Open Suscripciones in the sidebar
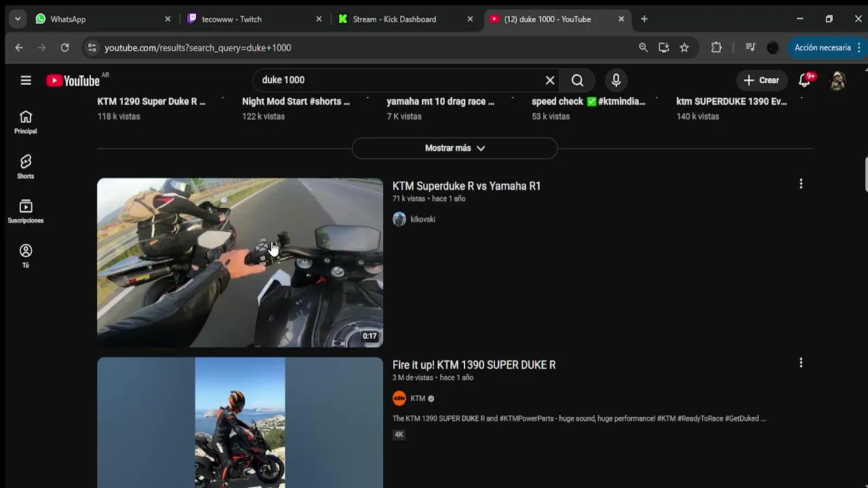 point(26,211)
